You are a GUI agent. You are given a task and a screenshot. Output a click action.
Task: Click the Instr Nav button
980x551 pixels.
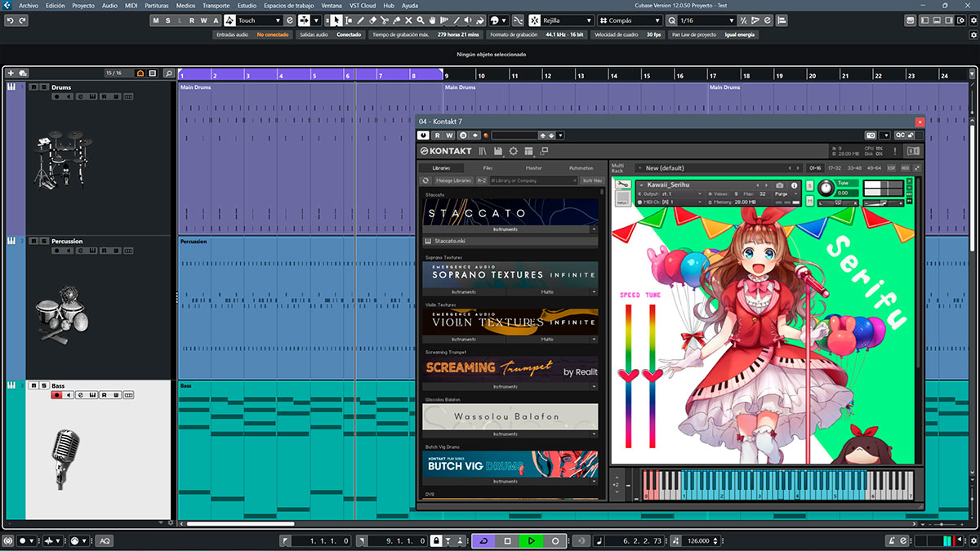point(592,180)
